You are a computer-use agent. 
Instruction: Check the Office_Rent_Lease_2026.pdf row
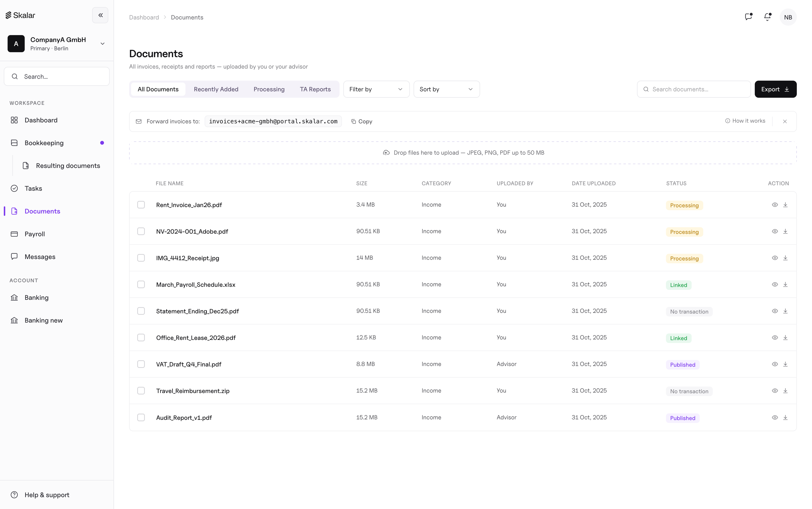click(141, 338)
